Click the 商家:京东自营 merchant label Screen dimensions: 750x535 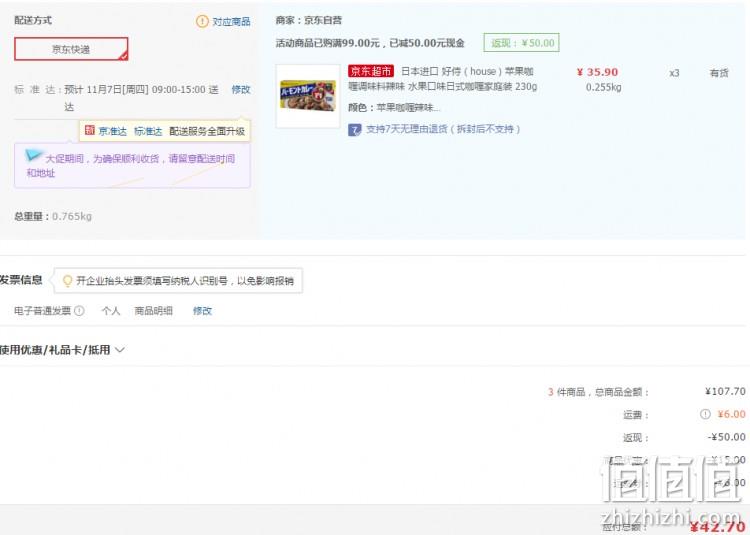pyautogui.click(x=309, y=21)
